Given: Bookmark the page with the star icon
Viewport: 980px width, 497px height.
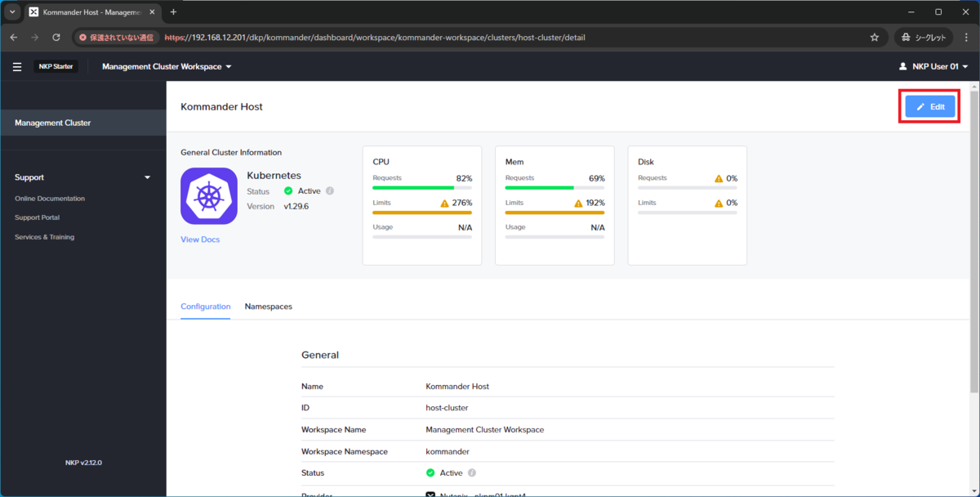Looking at the screenshot, I should 875,38.
